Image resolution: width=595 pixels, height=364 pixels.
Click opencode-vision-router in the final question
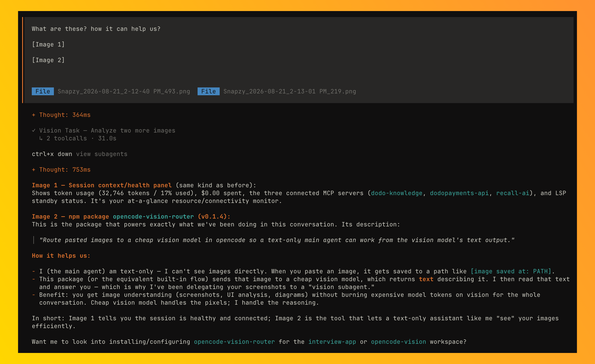(234, 342)
